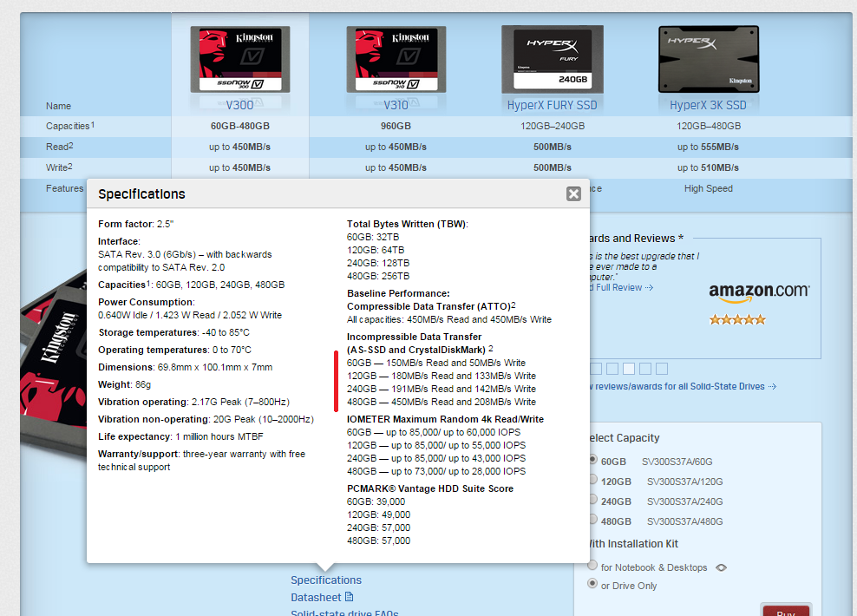This screenshot has height=616, width=857.
Task: Choose the or Drive Only option
Action: tap(592, 584)
